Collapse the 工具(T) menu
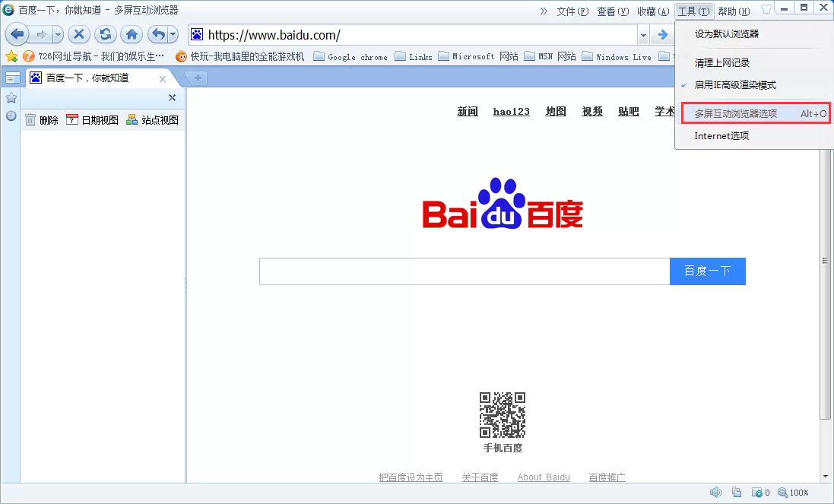 [693, 11]
